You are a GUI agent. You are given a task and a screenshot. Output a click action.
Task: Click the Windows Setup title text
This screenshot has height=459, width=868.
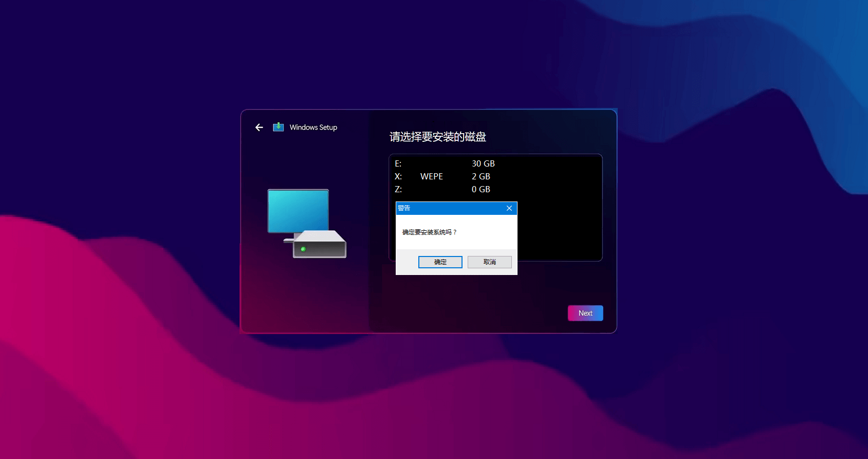point(313,127)
